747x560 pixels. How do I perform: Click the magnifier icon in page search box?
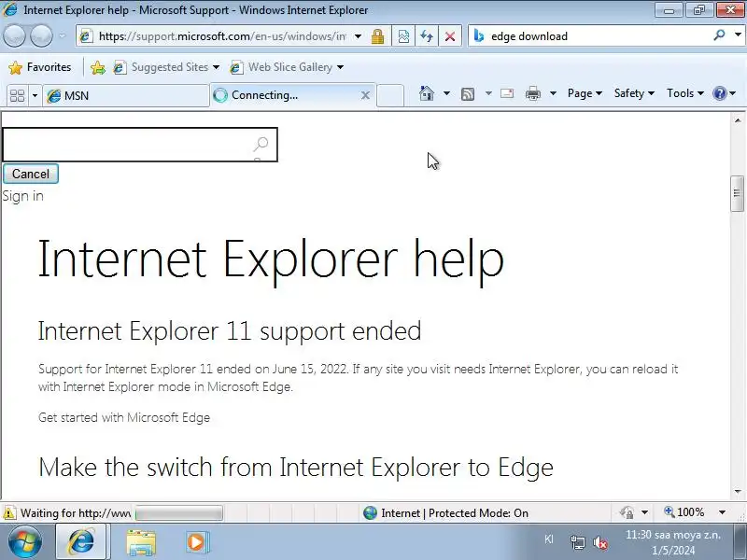point(261,144)
